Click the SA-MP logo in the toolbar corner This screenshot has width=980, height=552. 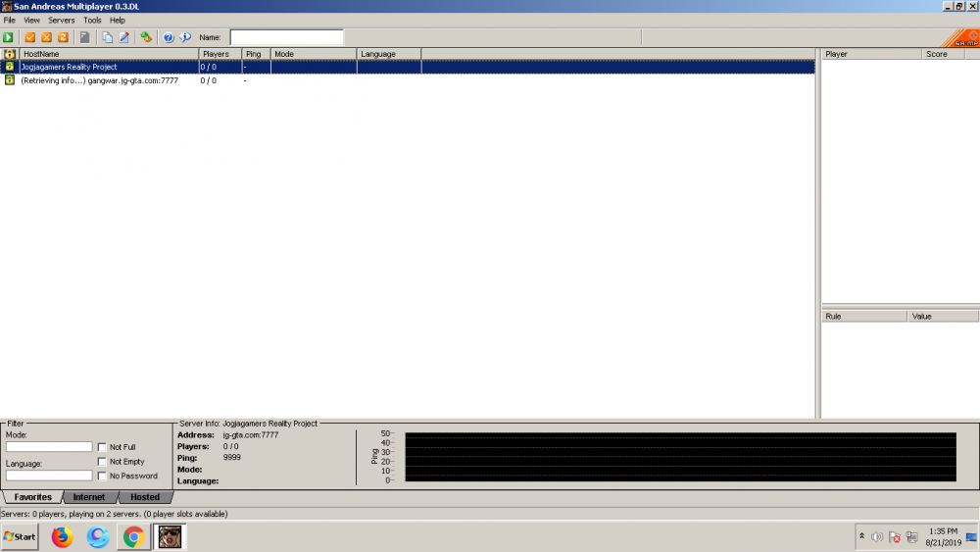click(x=961, y=38)
